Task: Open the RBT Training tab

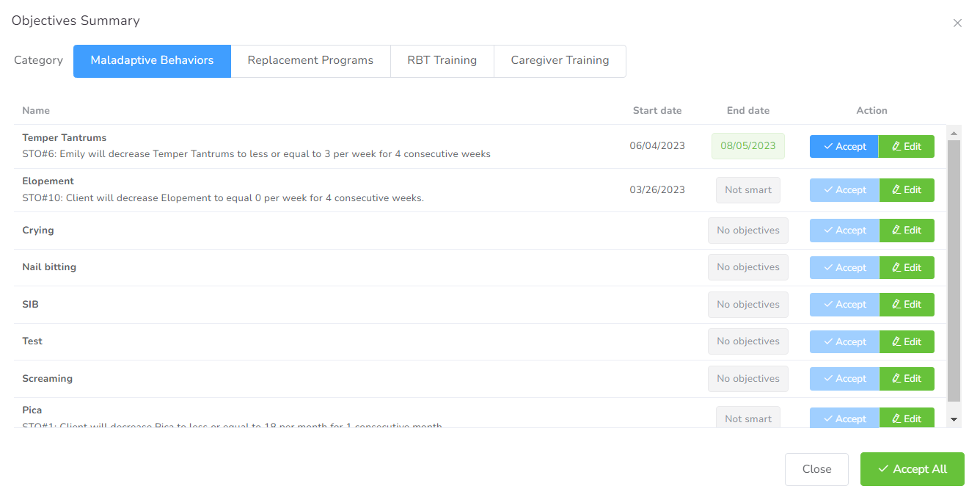Action: tap(442, 61)
